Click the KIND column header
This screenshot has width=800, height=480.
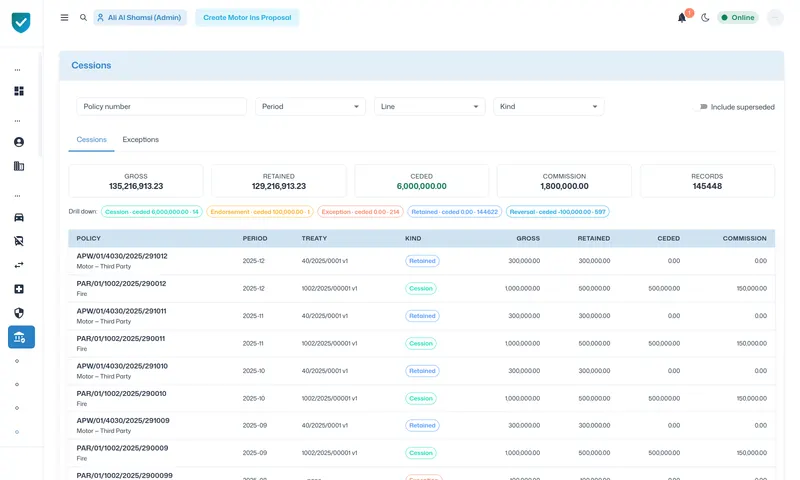413,238
